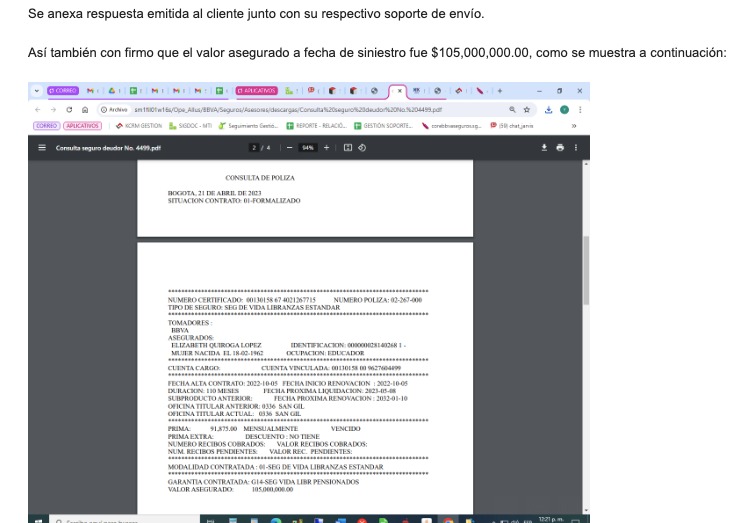Open the GESTIÓN SOPORTE... bookmark

click(384, 126)
